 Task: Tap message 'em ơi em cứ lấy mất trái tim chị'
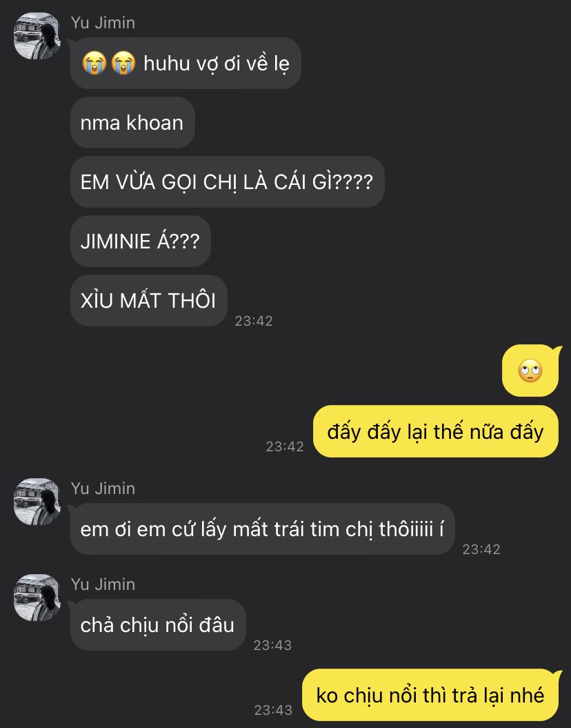pyautogui.click(x=262, y=529)
